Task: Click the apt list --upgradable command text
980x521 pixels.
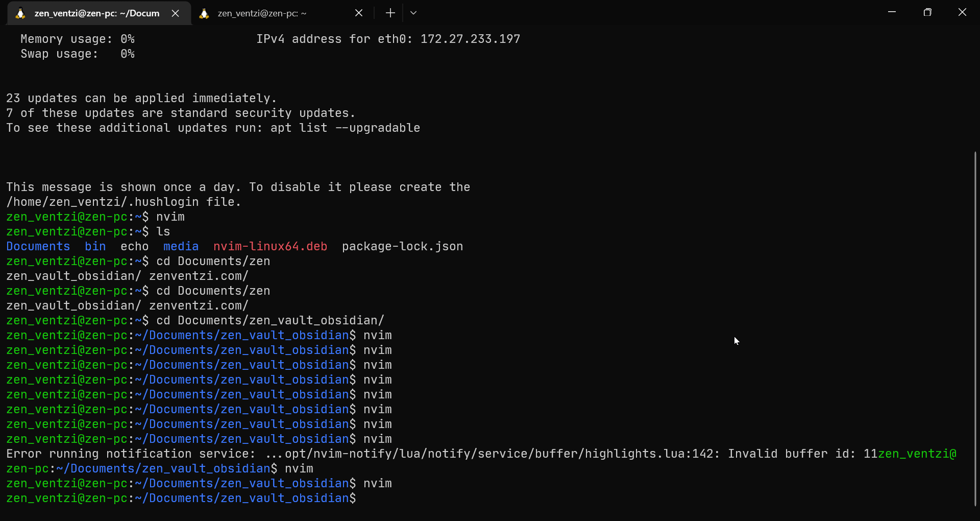Action: point(345,128)
